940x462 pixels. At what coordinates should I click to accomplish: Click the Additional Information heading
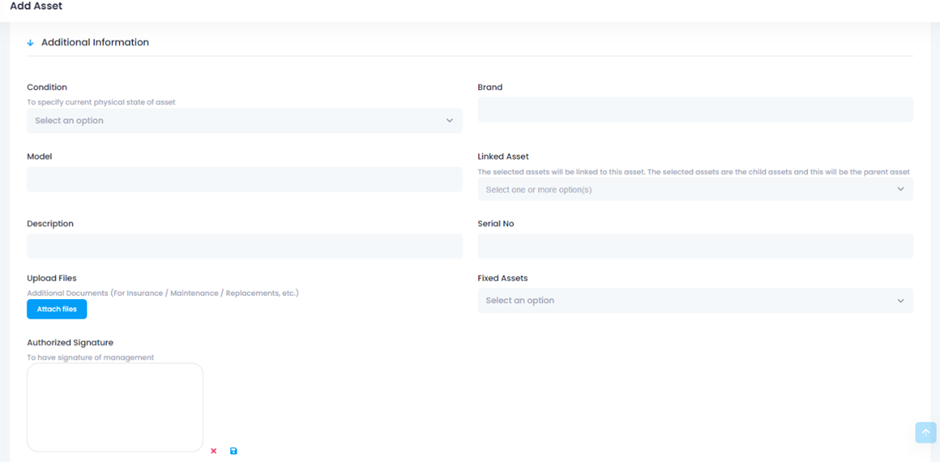(95, 43)
